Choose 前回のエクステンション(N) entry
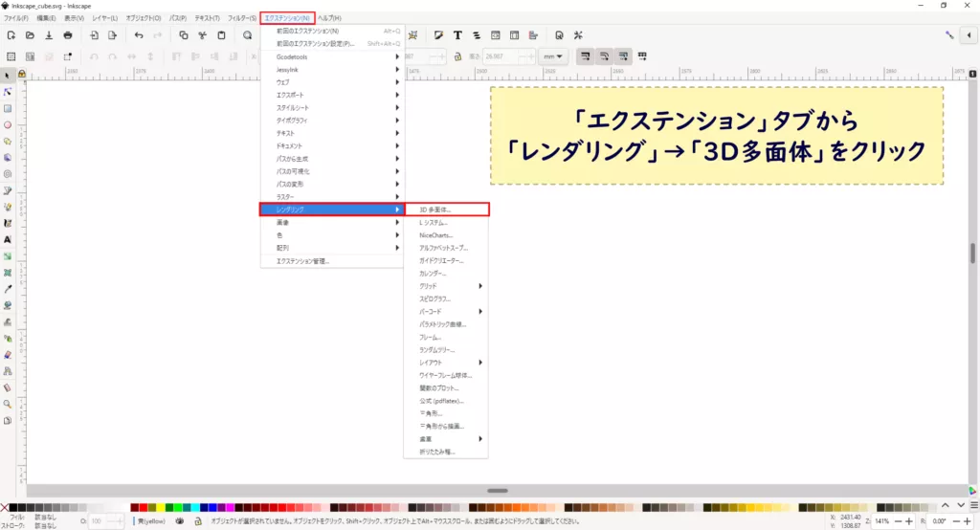 pyautogui.click(x=332, y=31)
